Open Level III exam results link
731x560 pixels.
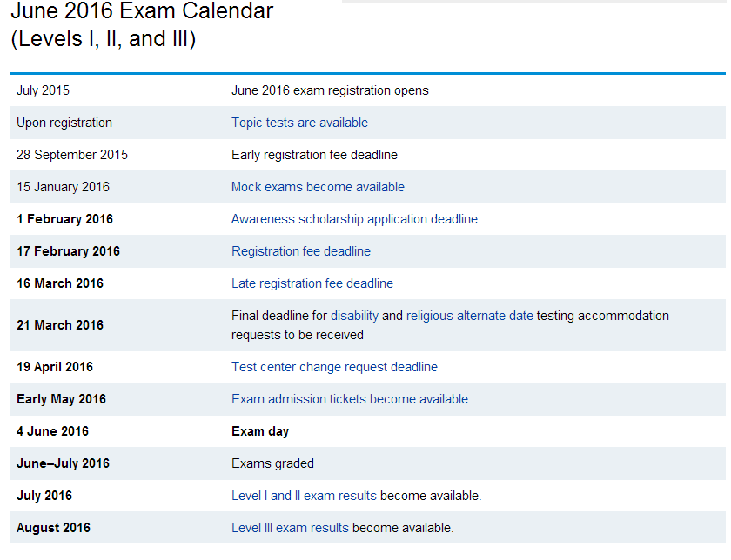pos(290,528)
